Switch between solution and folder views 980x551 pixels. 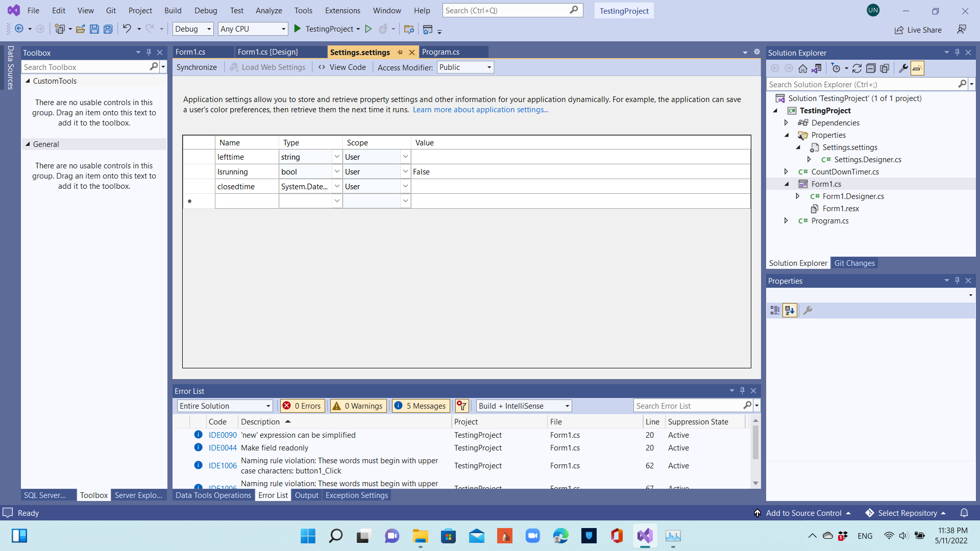coord(817,68)
